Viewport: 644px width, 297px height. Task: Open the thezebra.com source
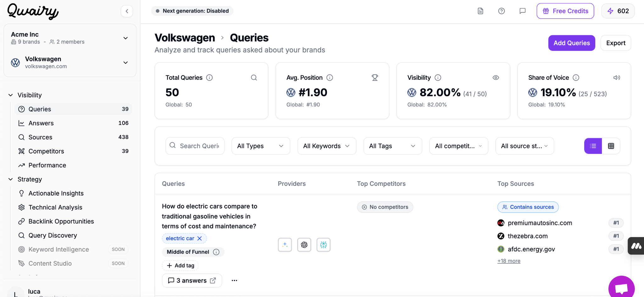[x=528, y=236]
